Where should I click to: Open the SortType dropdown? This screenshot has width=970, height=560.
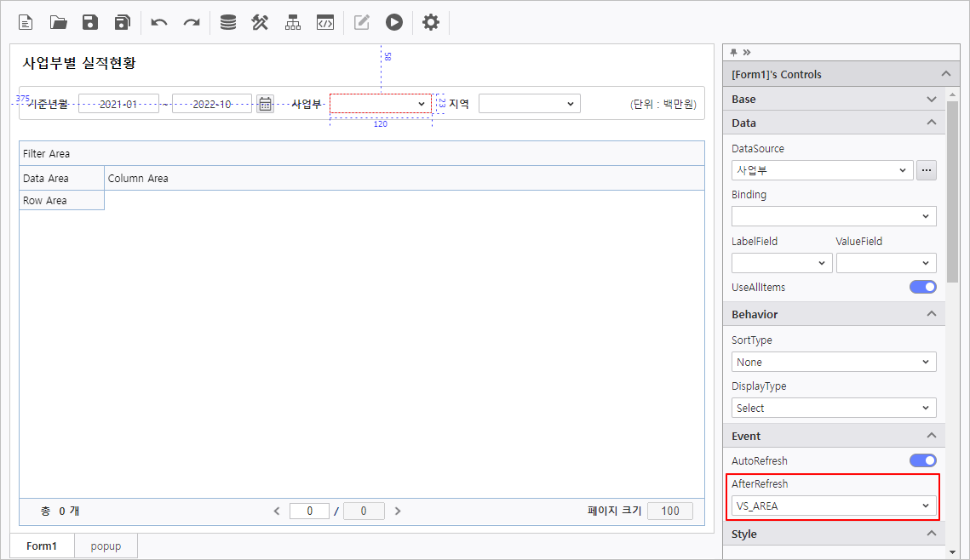[833, 362]
